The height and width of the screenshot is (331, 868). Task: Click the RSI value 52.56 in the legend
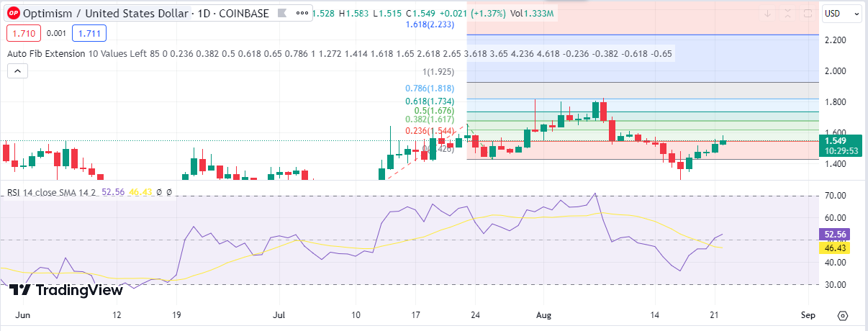pos(114,193)
